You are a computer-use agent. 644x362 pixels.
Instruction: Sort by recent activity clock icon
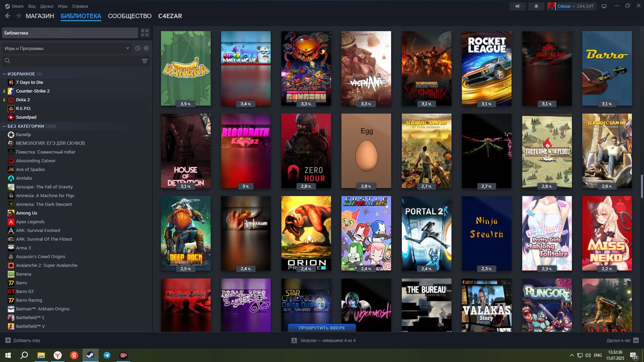coord(138,48)
